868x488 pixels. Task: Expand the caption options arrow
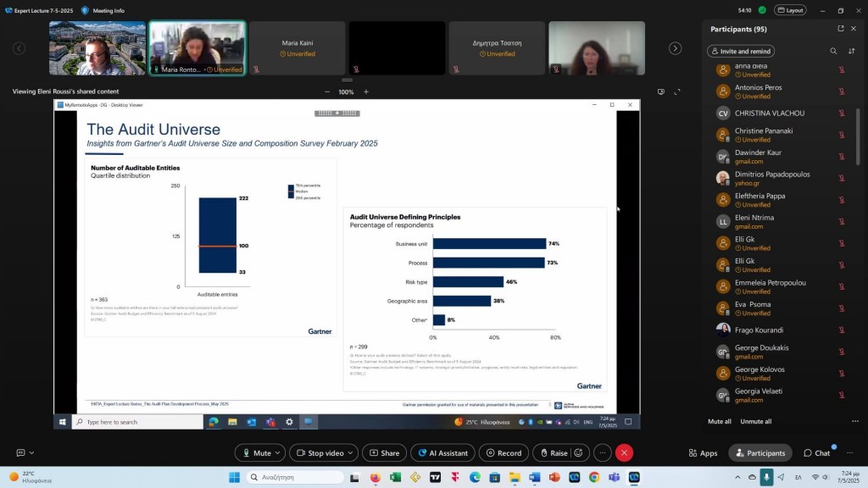[31, 452]
